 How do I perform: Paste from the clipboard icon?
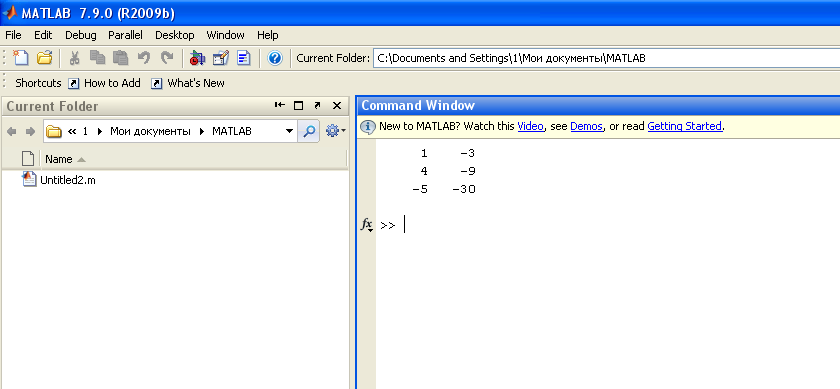click(121, 58)
